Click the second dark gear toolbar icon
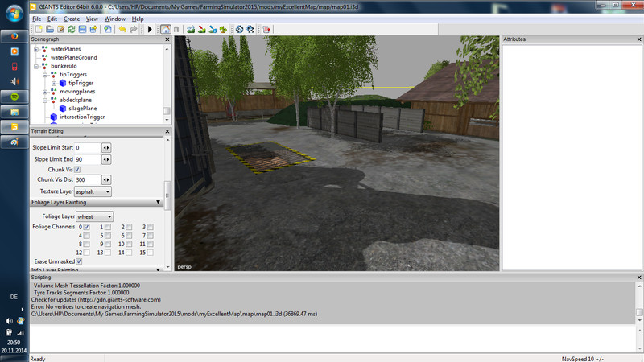This screenshot has width=644, height=362. coord(250,29)
